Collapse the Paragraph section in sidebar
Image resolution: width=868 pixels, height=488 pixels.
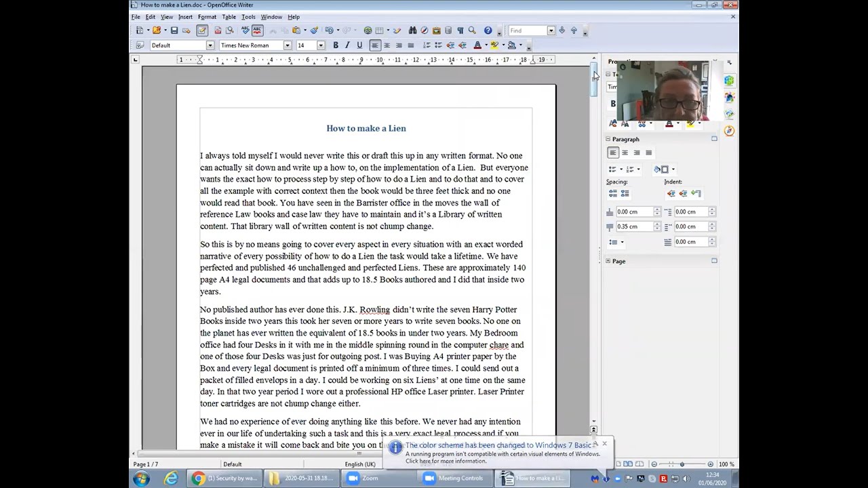(x=608, y=139)
